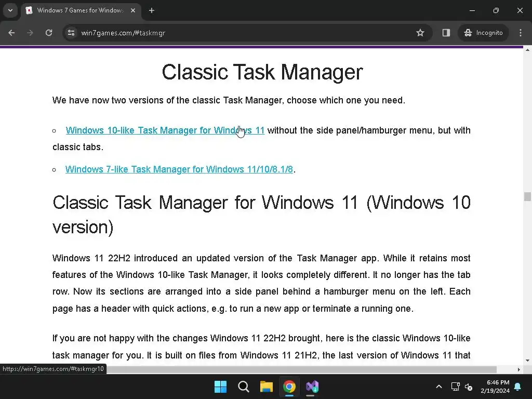Click the address bar URL win7games.com
532x399 pixels.
pyautogui.click(x=123, y=33)
